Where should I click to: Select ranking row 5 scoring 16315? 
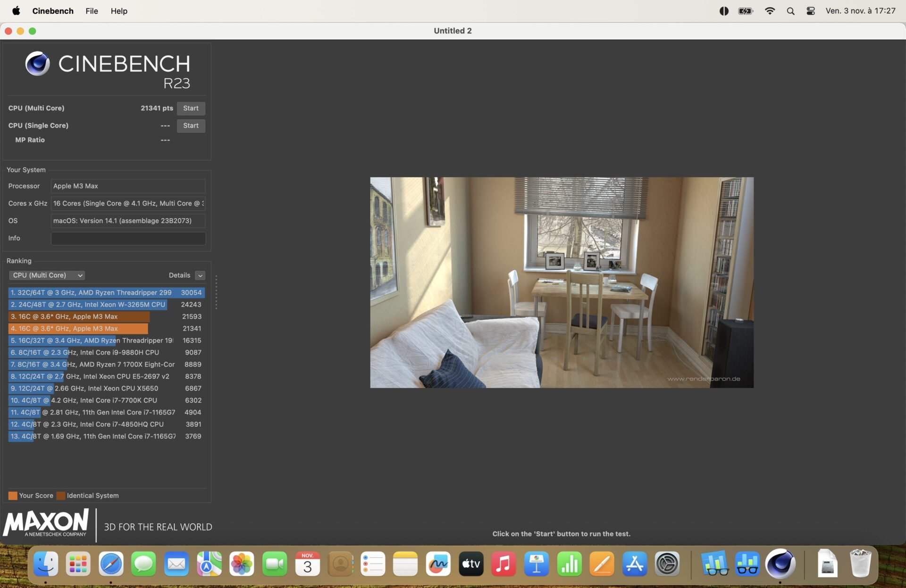[106, 340]
